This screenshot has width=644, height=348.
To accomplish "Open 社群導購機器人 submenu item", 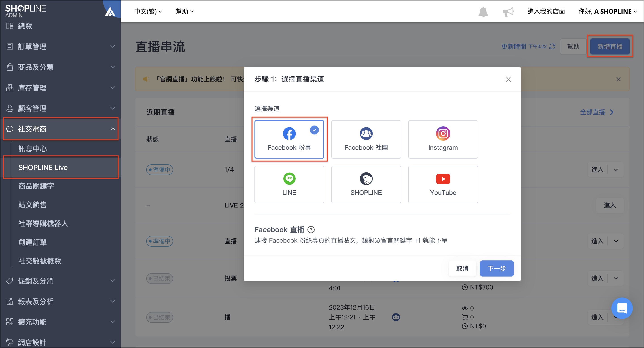I will coord(43,223).
